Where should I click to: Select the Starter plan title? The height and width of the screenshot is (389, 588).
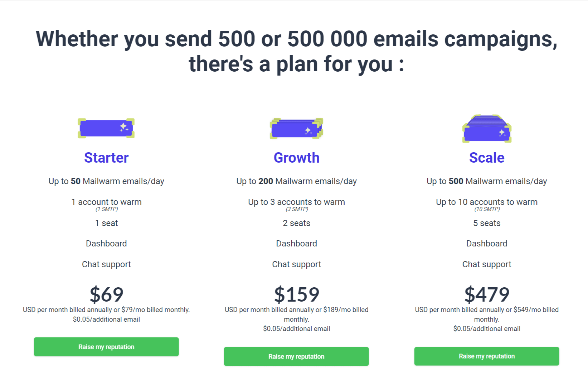coord(106,158)
